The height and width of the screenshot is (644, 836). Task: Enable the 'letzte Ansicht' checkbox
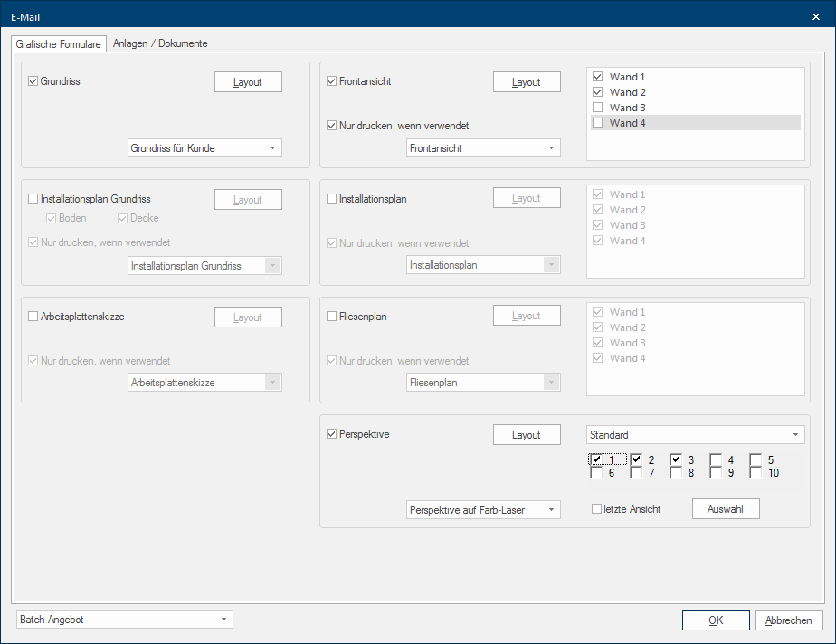coord(596,509)
